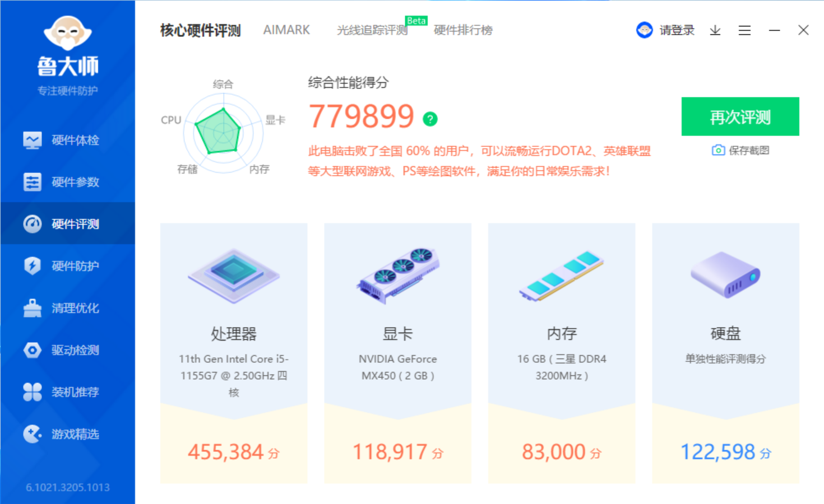824x504 pixels.
Task: Click 显卡 card title
Action: click(398, 334)
